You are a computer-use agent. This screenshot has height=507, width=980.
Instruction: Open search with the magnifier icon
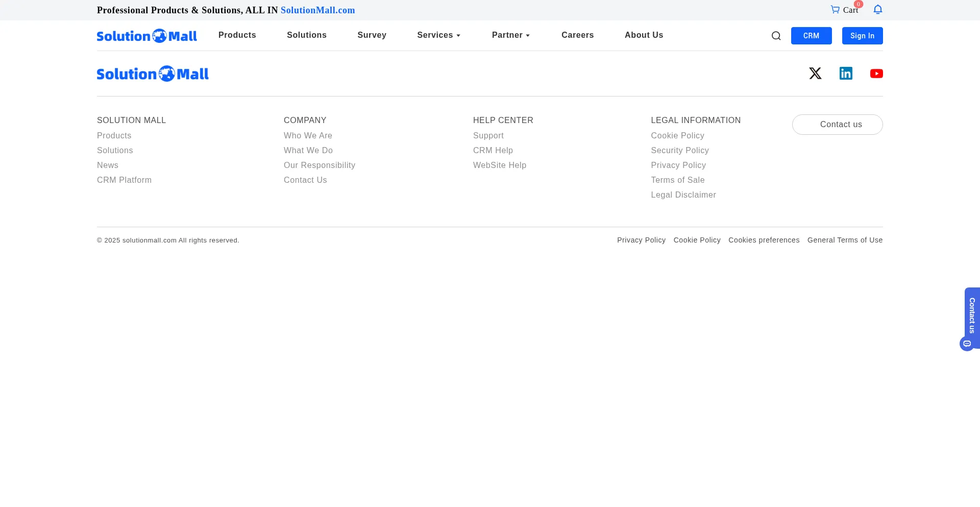[776, 36]
